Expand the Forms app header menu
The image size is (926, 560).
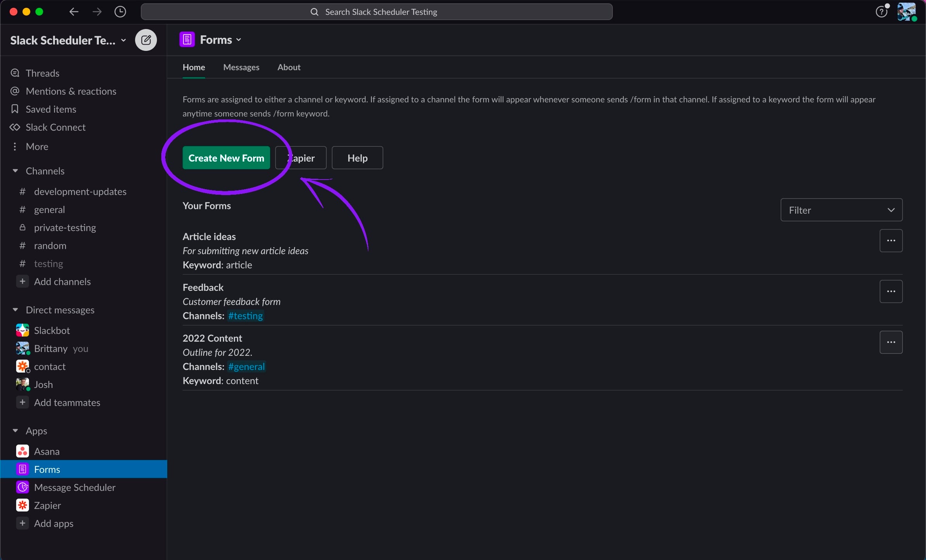(220, 40)
